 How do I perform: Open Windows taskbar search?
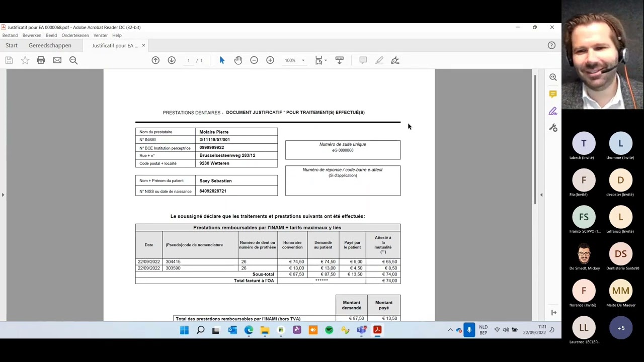click(x=200, y=330)
